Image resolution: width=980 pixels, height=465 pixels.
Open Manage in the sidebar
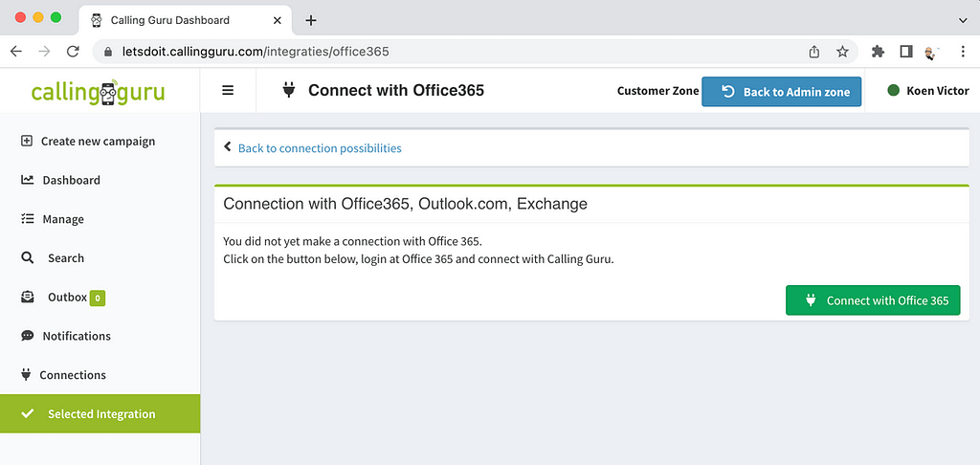point(100,219)
